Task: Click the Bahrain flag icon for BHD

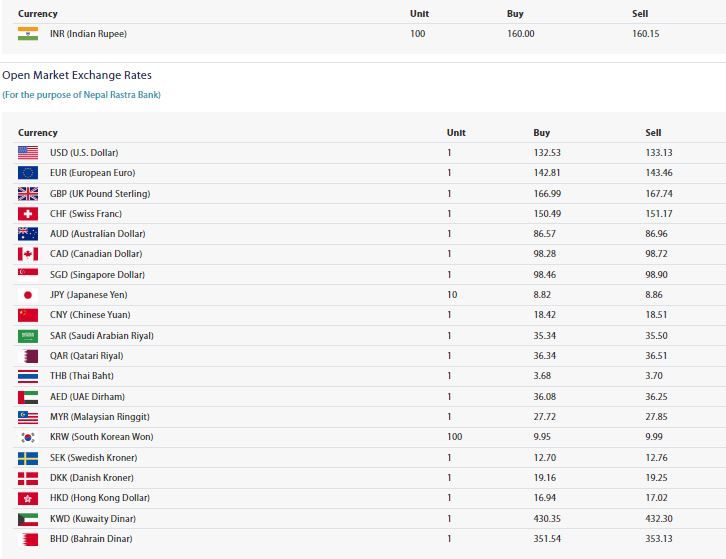Action: [x=28, y=539]
